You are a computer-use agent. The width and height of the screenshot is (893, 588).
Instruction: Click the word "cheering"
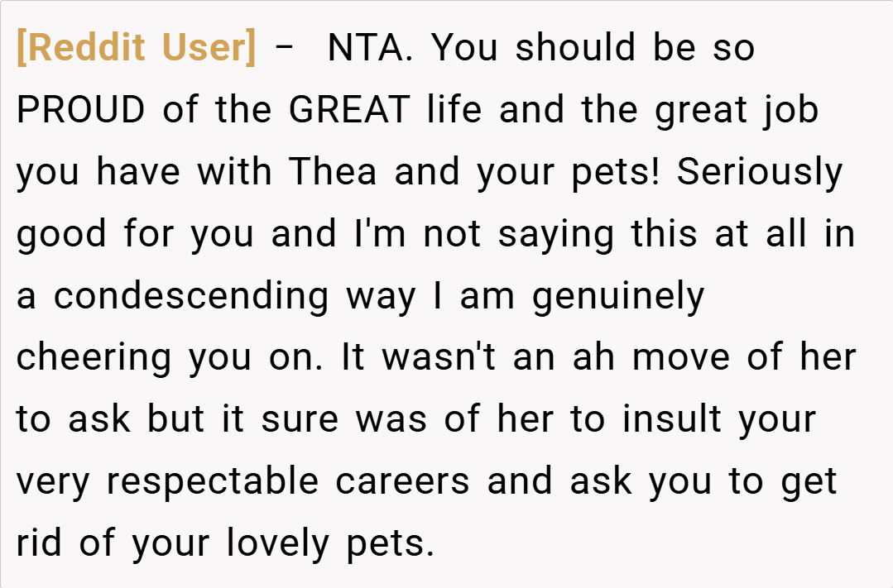94,358
